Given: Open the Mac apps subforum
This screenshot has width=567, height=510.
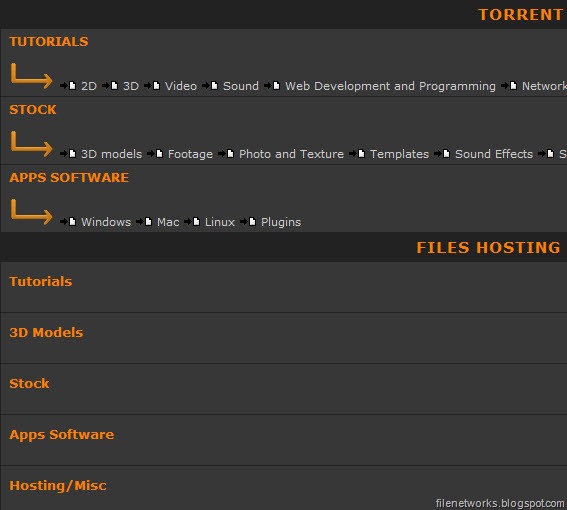Looking at the screenshot, I should [168, 222].
